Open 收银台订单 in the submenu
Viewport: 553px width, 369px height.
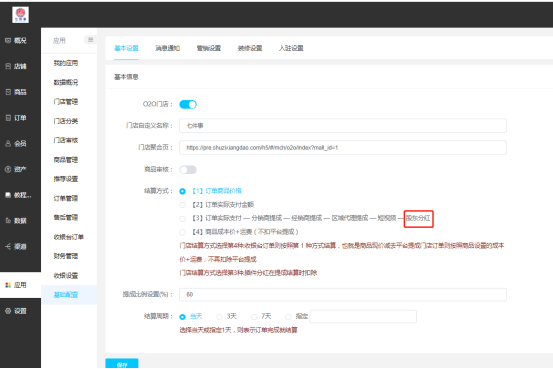pyautogui.click(x=68, y=237)
